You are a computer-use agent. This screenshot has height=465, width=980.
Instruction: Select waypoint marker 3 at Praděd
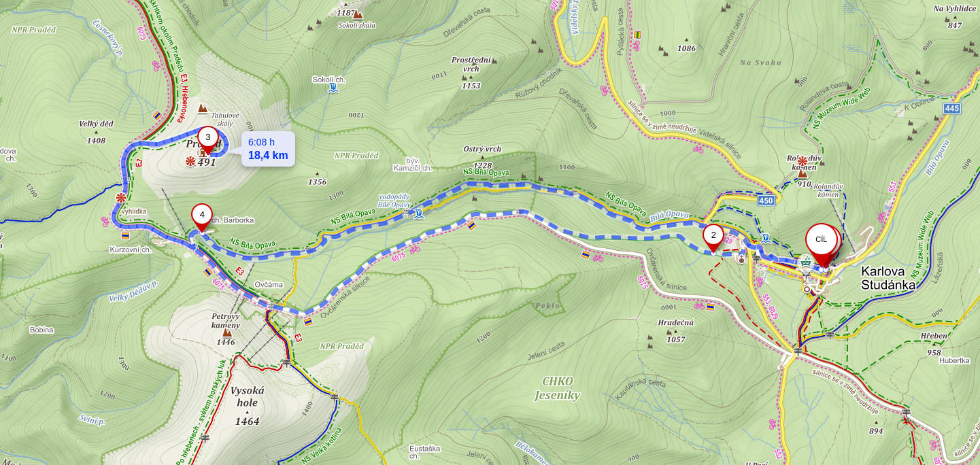coord(207,139)
